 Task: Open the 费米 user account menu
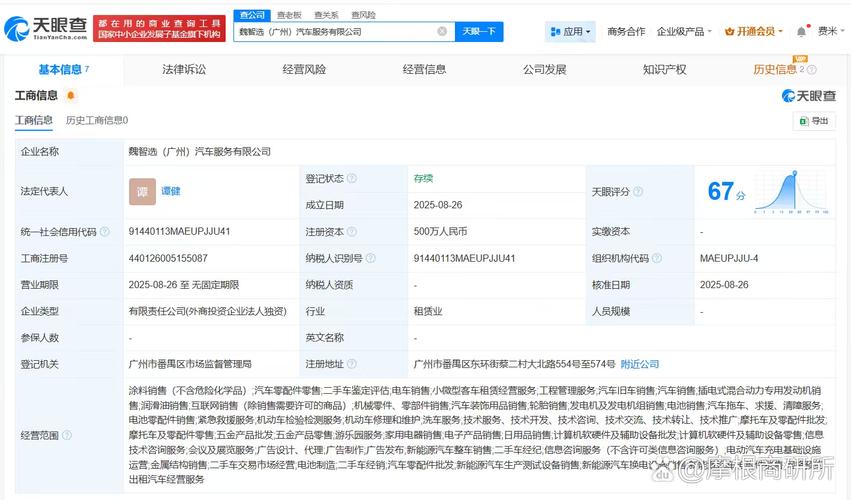(x=831, y=31)
